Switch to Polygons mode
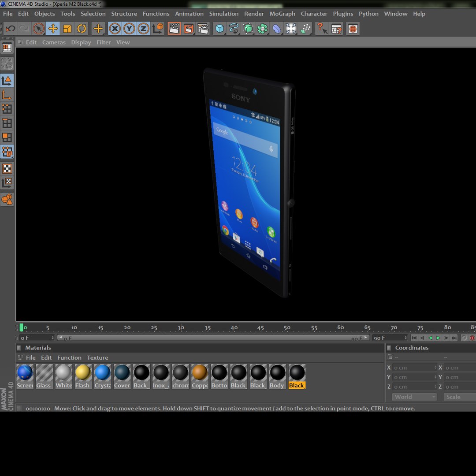 click(7, 138)
